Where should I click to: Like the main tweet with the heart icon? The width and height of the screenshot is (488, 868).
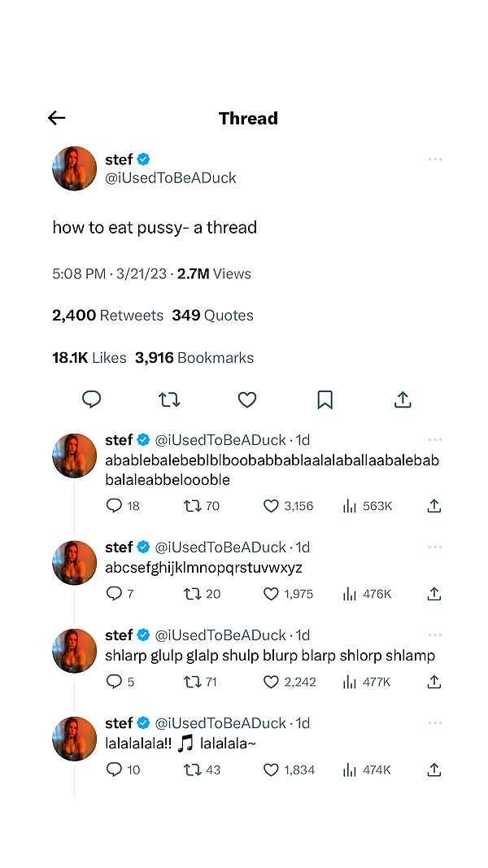(x=246, y=399)
